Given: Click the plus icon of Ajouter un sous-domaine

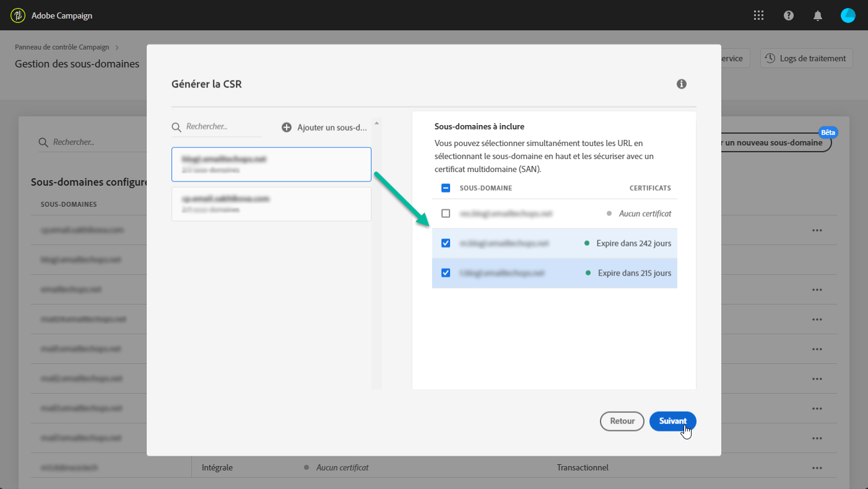Looking at the screenshot, I should tap(287, 127).
